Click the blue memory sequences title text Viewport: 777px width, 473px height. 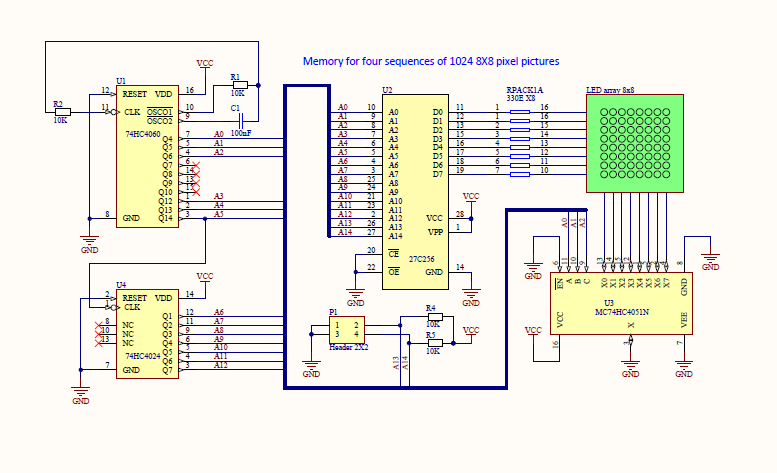[x=431, y=61]
